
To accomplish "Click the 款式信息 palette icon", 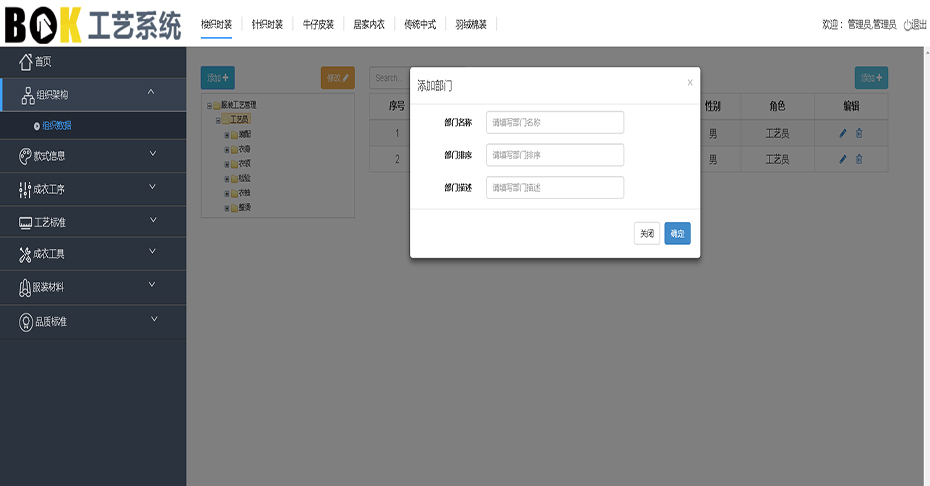I will coord(26,156).
